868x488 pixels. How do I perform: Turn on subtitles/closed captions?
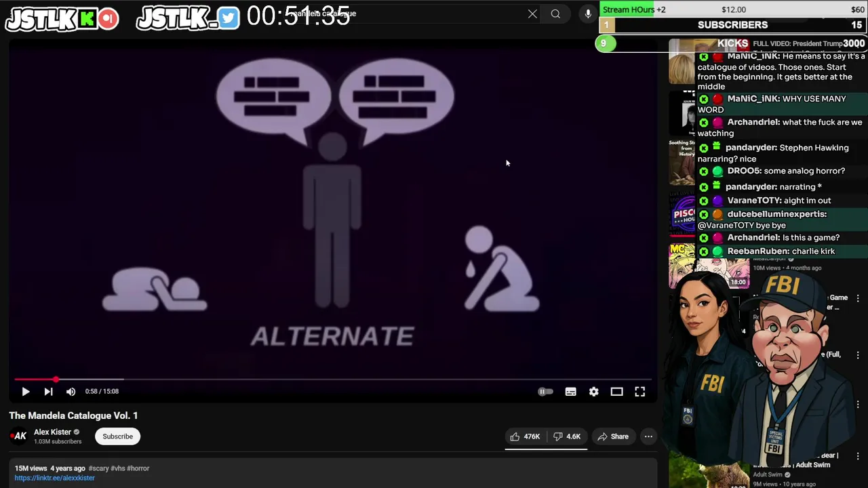point(571,392)
